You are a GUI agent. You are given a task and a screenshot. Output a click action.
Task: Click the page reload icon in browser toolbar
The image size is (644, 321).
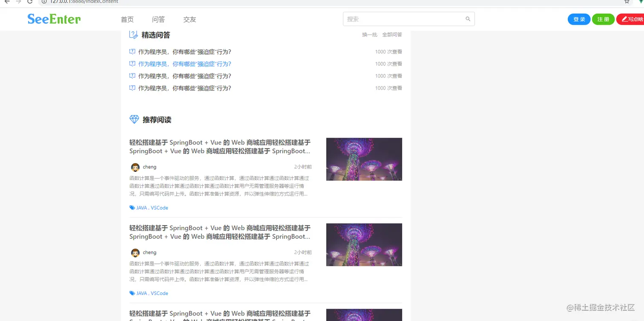click(29, 2)
